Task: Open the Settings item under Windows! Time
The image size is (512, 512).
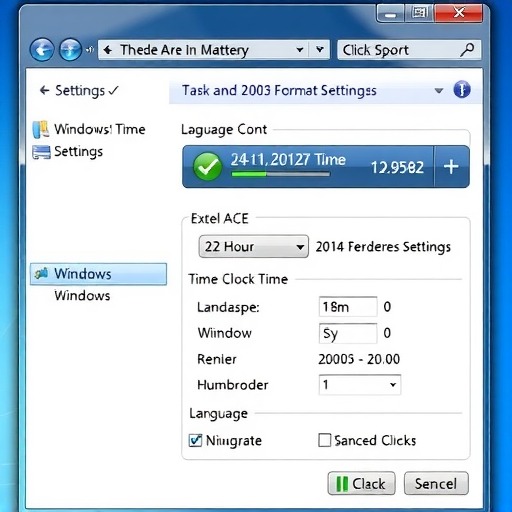Action: (x=78, y=152)
